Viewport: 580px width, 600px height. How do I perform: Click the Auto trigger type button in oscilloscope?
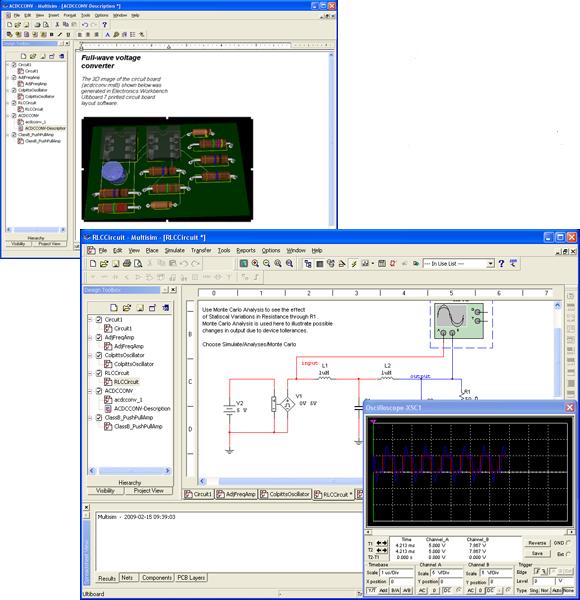point(556,590)
